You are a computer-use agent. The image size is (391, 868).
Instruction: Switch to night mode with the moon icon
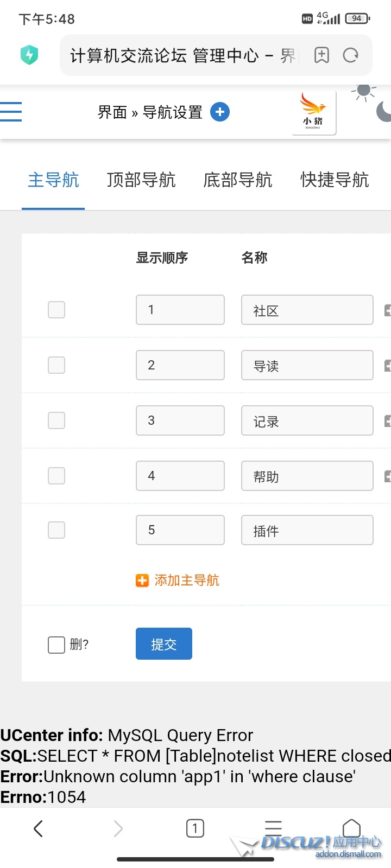[384, 111]
